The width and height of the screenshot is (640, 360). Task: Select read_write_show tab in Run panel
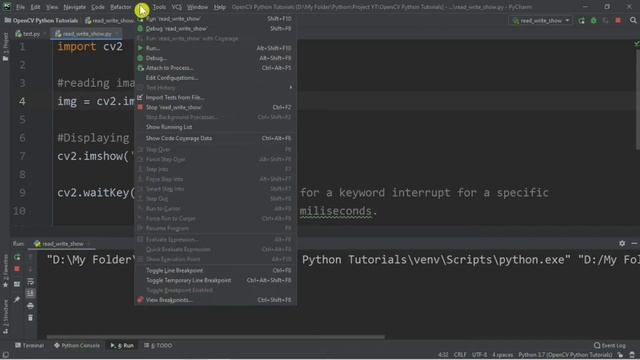[x=62, y=244]
